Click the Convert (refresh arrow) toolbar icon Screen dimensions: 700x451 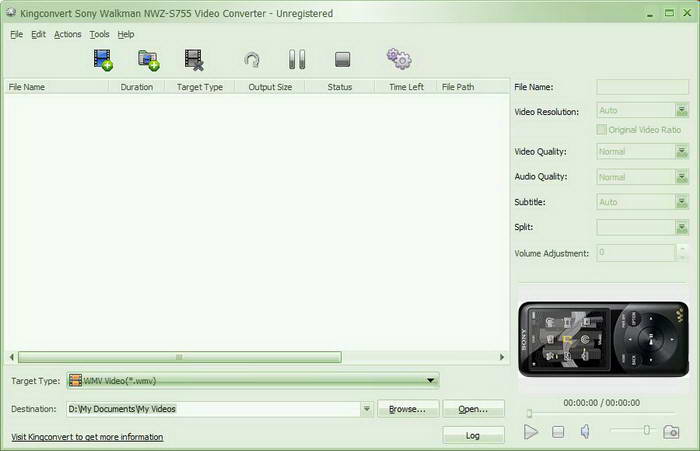click(x=252, y=60)
